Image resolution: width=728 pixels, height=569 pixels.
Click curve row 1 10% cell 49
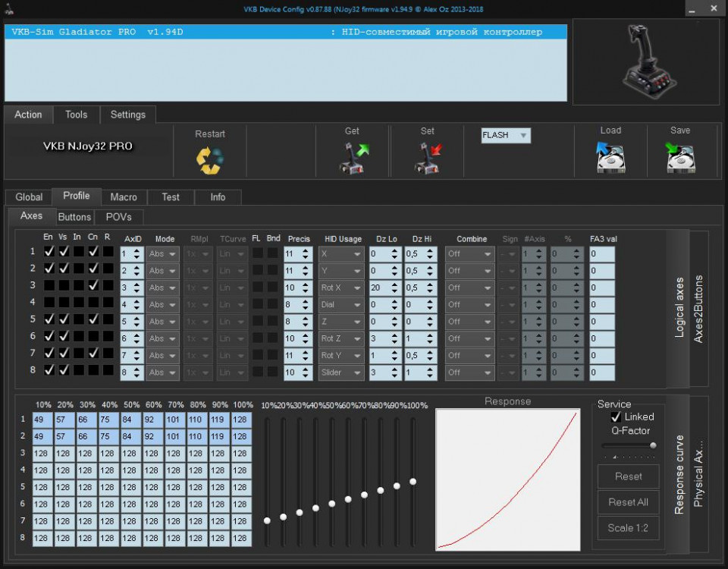(42, 420)
